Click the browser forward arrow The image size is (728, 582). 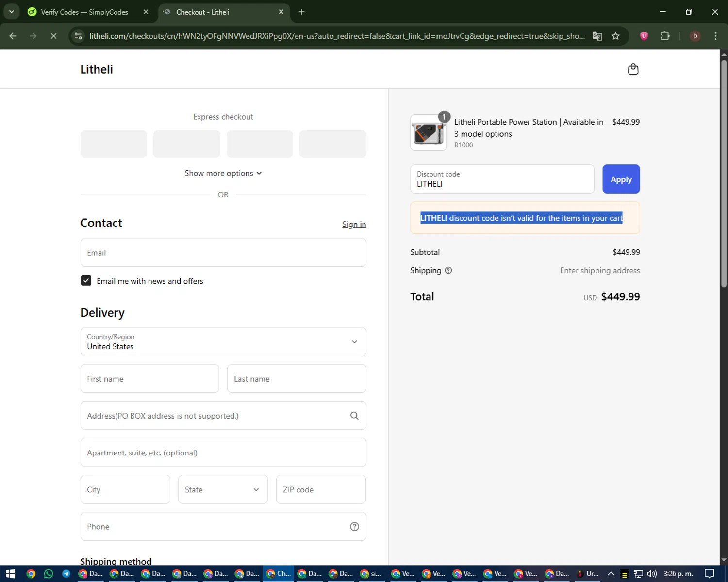point(33,36)
